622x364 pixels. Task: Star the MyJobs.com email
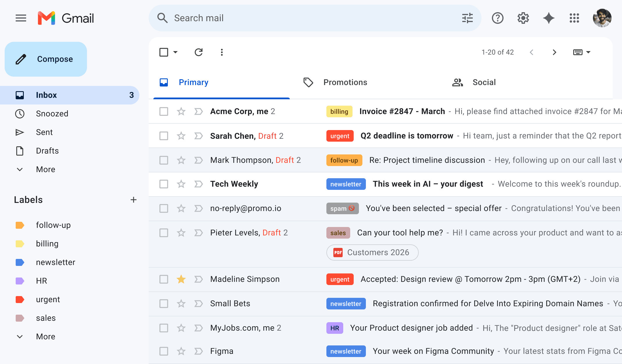point(181,328)
